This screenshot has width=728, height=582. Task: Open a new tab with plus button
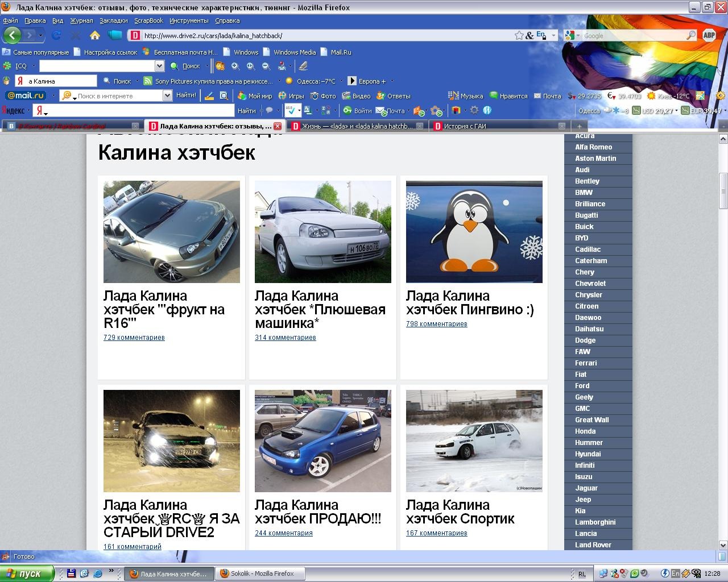click(x=579, y=126)
